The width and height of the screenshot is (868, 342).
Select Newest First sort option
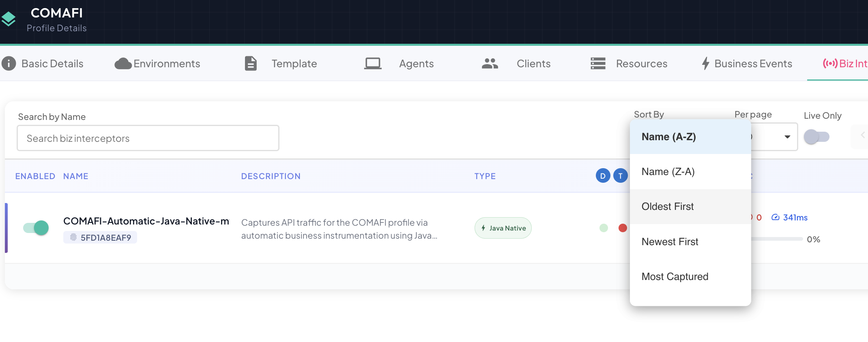690,242
